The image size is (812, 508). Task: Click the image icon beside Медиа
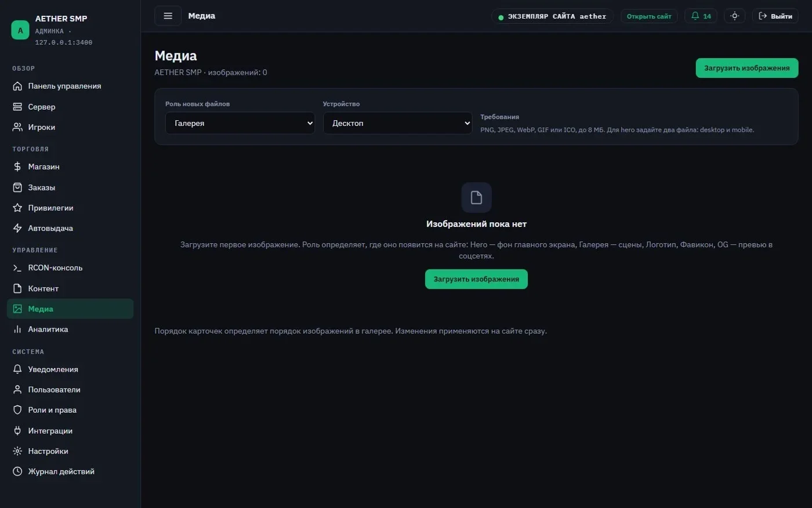pyautogui.click(x=17, y=309)
